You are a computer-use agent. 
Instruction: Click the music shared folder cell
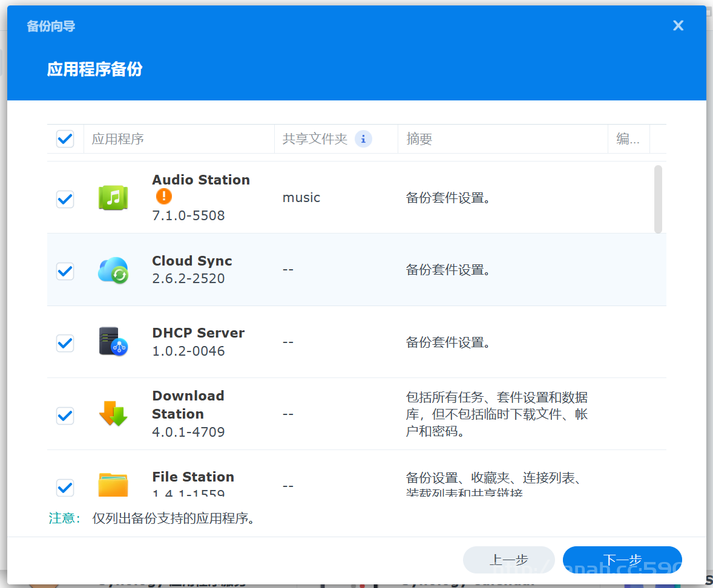pos(301,198)
